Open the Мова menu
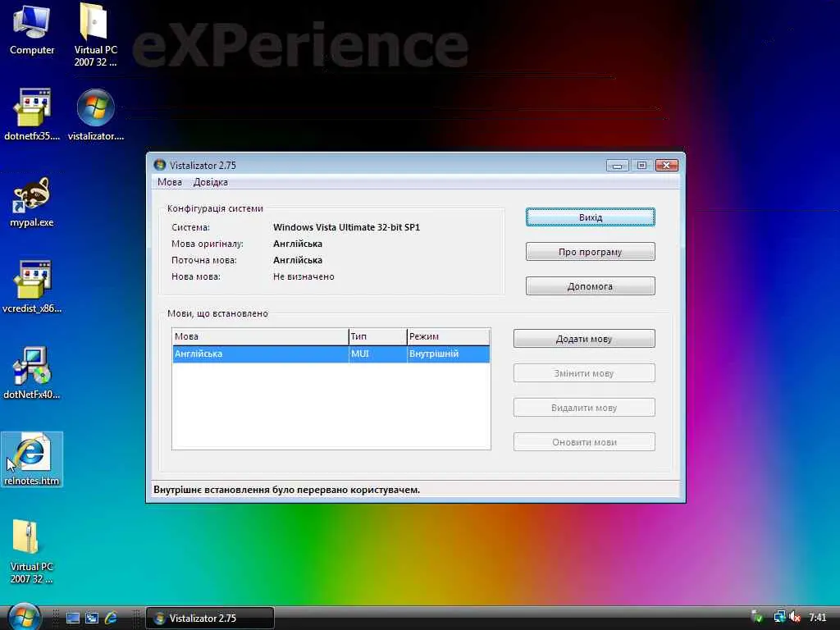The height and width of the screenshot is (630, 840). pyautogui.click(x=170, y=182)
